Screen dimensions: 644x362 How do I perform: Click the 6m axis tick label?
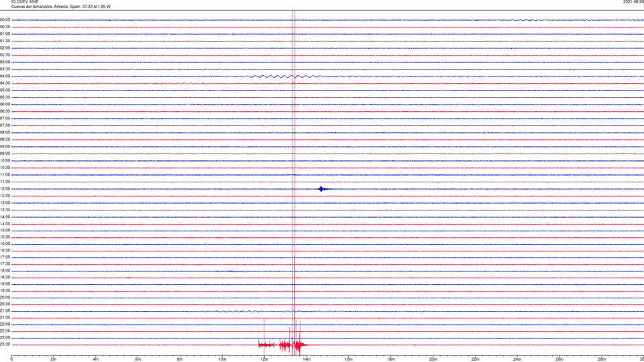pos(138,359)
